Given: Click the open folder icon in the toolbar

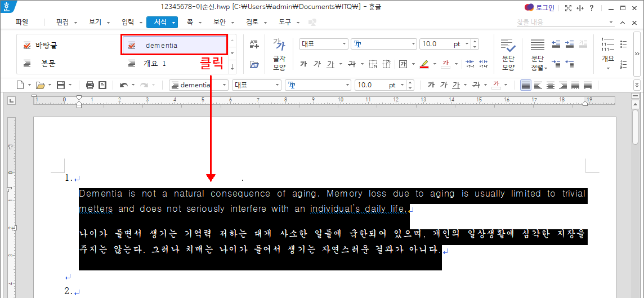Looking at the screenshot, I should pyautogui.click(x=41, y=85).
